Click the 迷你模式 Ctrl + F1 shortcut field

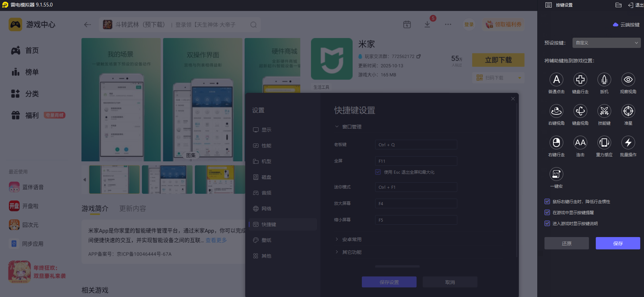coord(416,187)
